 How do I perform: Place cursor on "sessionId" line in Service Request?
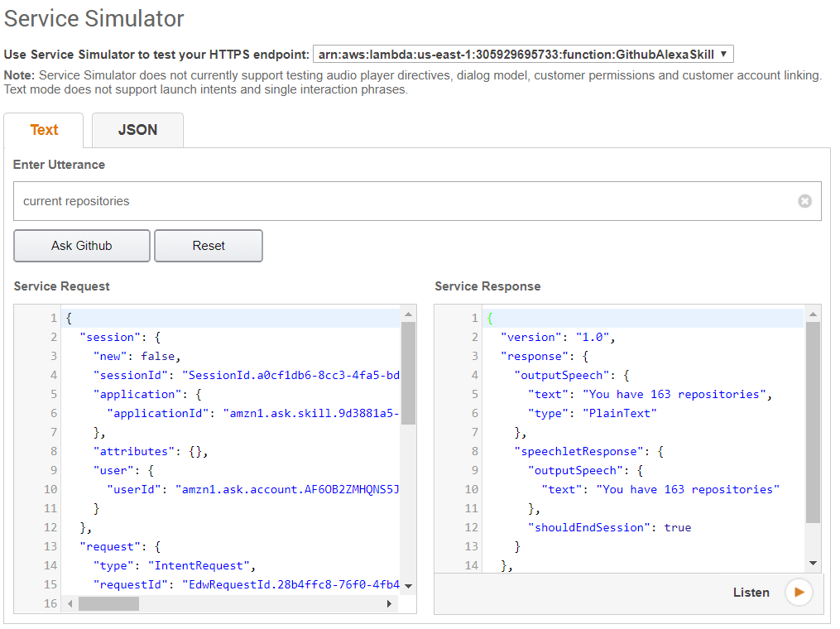(248, 375)
